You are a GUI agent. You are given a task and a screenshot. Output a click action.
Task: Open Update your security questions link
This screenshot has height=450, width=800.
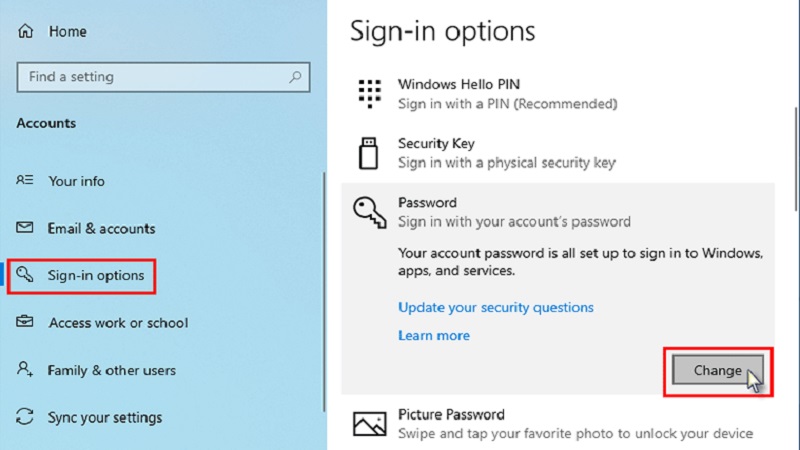495,307
